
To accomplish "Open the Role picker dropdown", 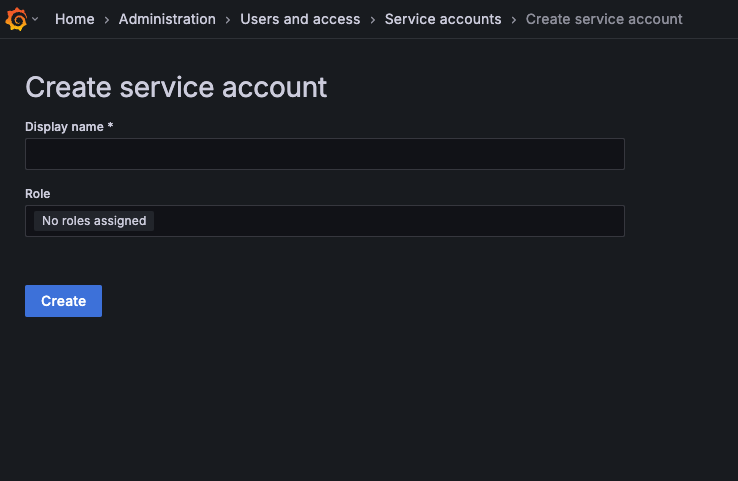I will (x=325, y=221).
